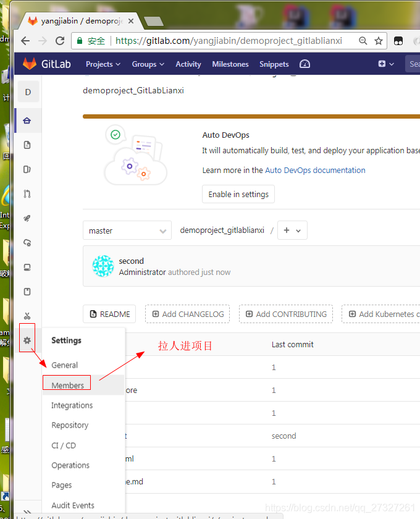Screen dimensions: 420x519
Task: Select Integrations in the Settings flyout
Action: [72, 405]
